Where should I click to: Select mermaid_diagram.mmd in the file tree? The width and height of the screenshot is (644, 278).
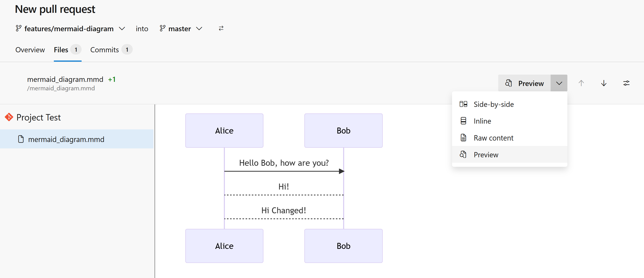(x=66, y=139)
